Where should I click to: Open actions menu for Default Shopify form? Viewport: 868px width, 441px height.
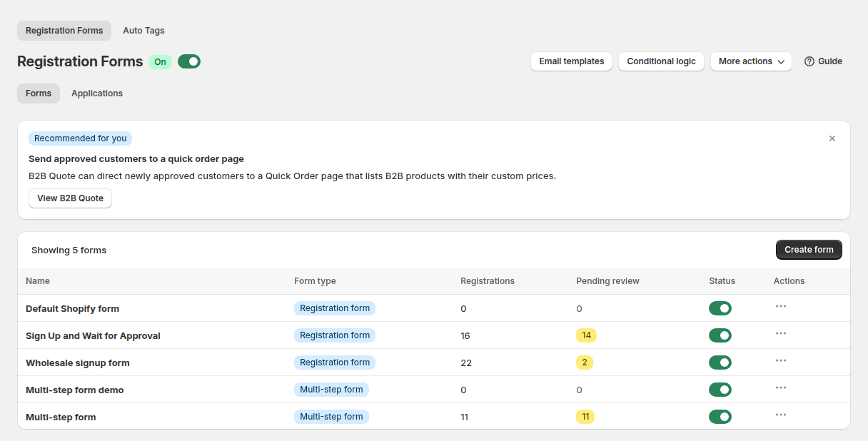tap(781, 306)
